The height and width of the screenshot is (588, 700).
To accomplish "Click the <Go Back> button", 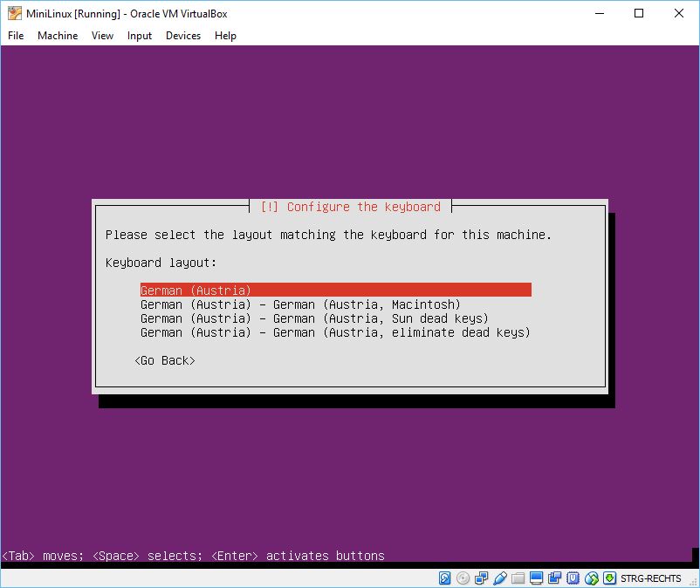I will pyautogui.click(x=165, y=360).
